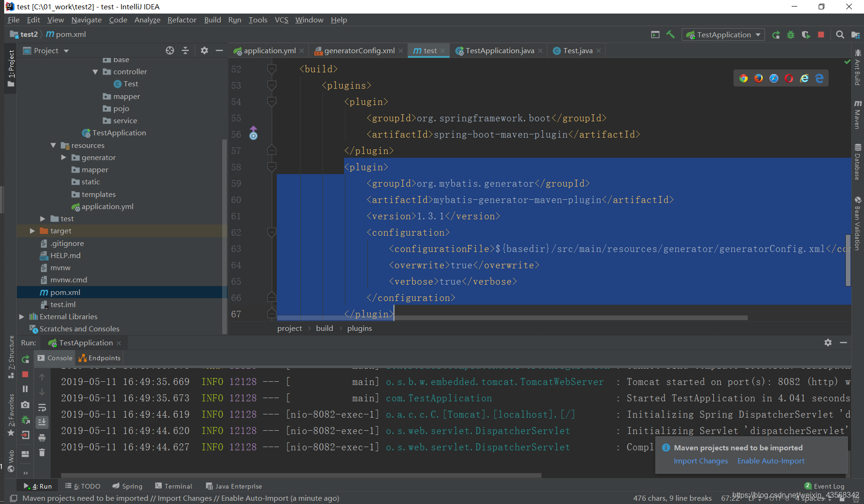Select pom.xml in the project tree

pyautogui.click(x=121, y=292)
